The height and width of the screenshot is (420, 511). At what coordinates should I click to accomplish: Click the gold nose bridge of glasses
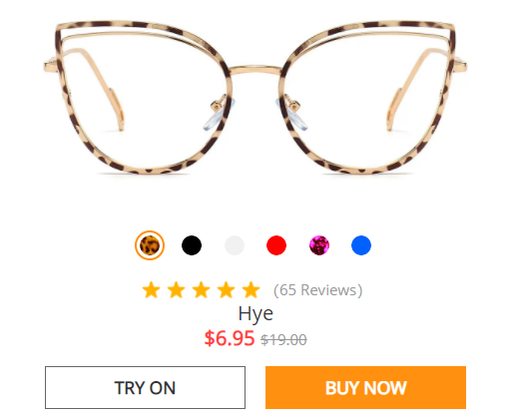pos(255,70)
